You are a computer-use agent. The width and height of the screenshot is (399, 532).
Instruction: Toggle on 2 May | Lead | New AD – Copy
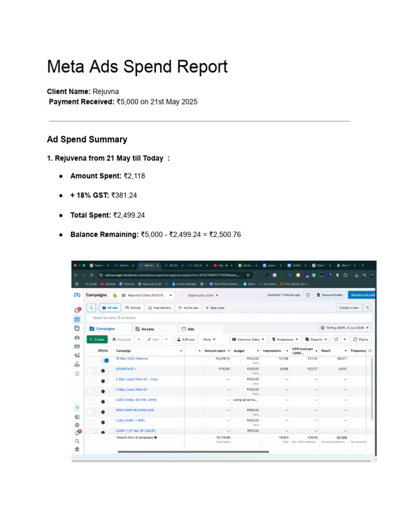(x=105, y=381)
